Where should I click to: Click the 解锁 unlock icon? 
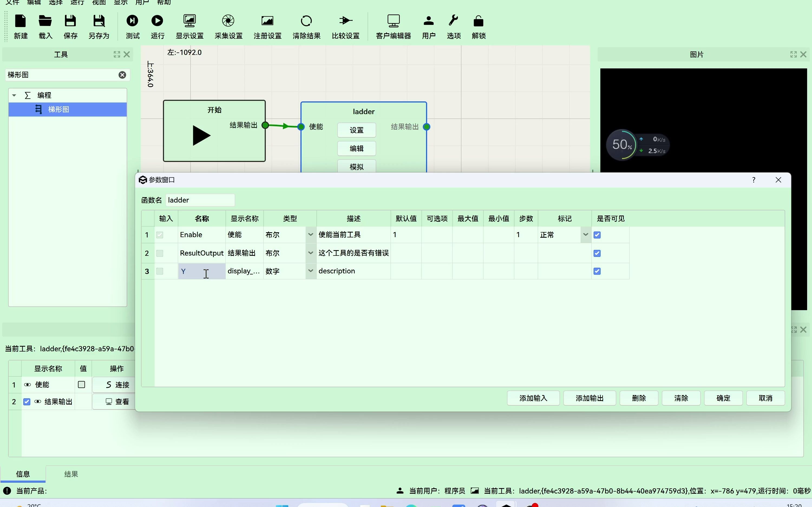coord(478,26)
